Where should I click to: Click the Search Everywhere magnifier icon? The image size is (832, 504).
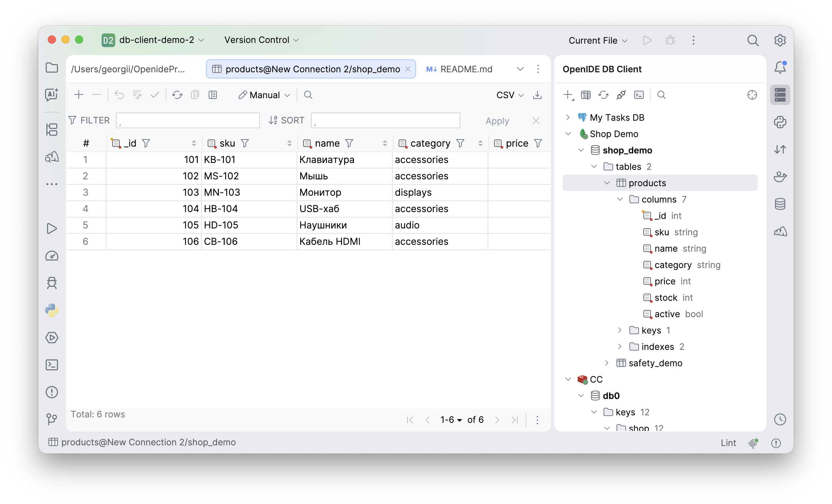point(753,40)
